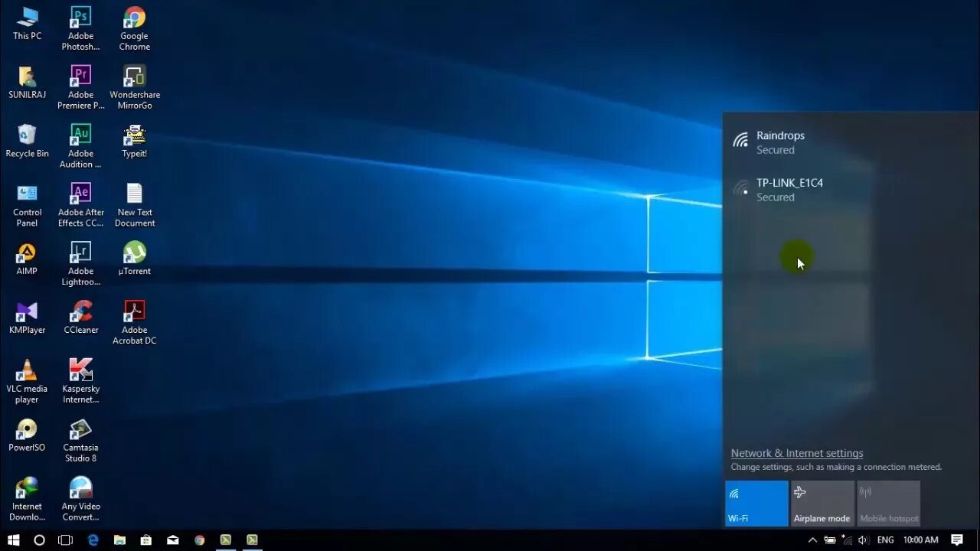Open Control Panel shortcut
The width and height of the screenshot is (980, 551).
pyautogui.click(x=27, y=205)
